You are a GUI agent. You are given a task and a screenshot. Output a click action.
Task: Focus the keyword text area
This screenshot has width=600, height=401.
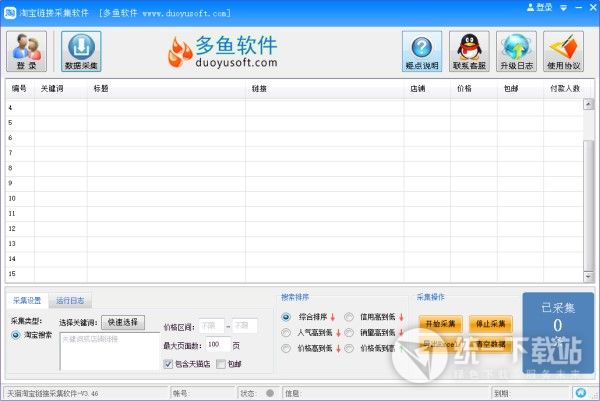pyautogui.click(x=109, y=351)
